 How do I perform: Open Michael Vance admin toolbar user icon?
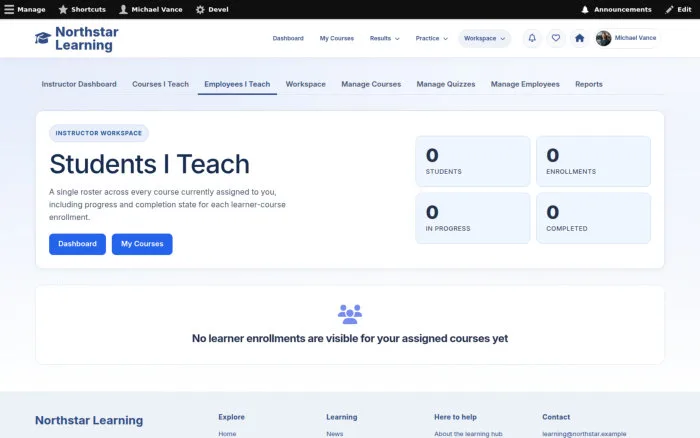tap(123, 9)
